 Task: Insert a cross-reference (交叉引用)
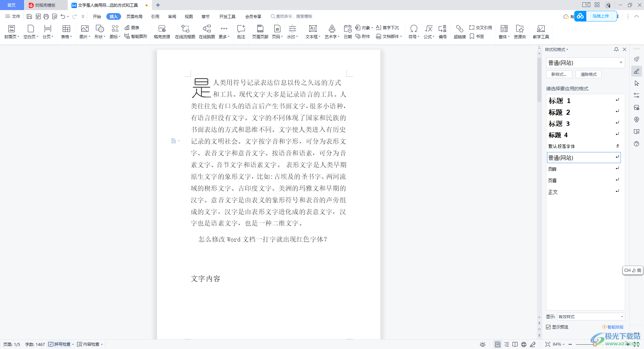point(480,28)
